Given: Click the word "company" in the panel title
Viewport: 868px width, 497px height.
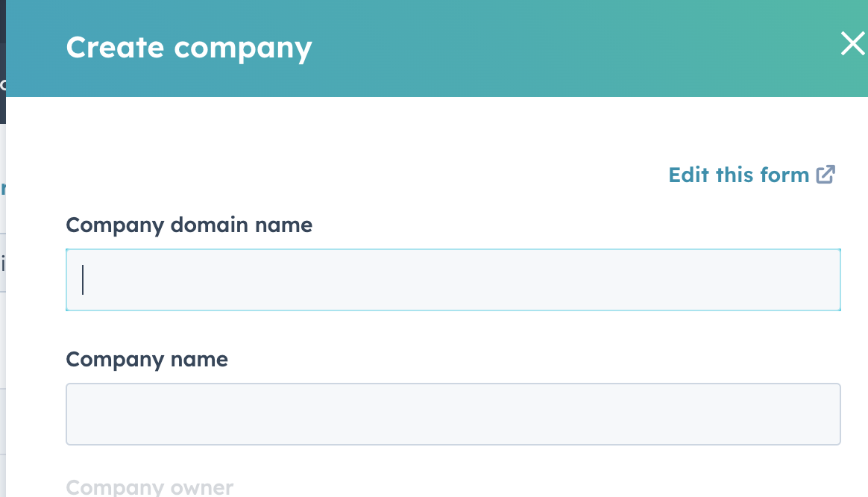Looking at the screenshot, I should coord(243,48).
